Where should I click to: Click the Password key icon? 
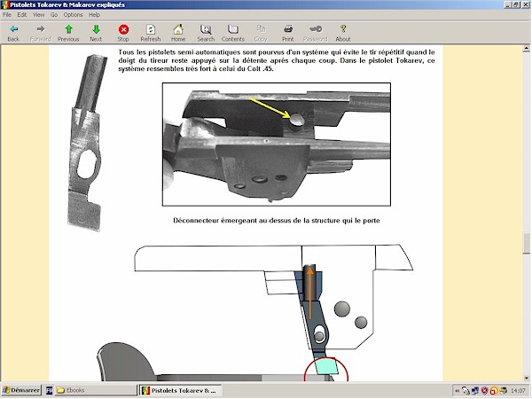pyautogui.click(x=315, y=33)
